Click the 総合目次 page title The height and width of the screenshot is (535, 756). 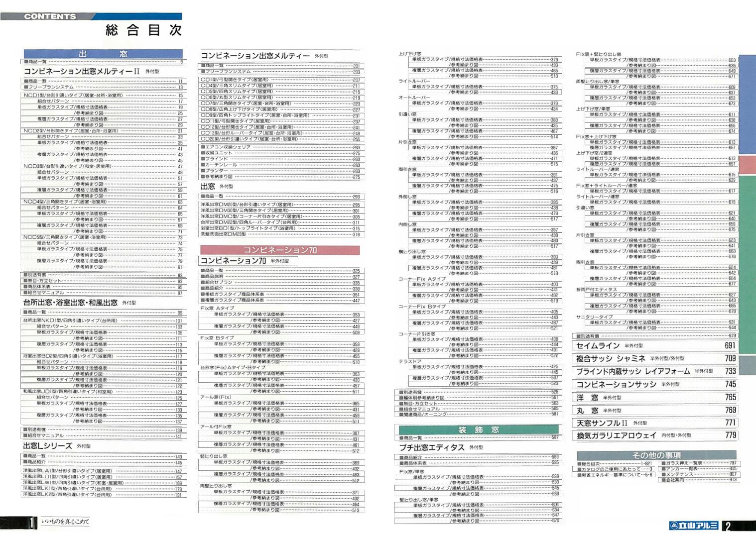[x=143, y=30]
